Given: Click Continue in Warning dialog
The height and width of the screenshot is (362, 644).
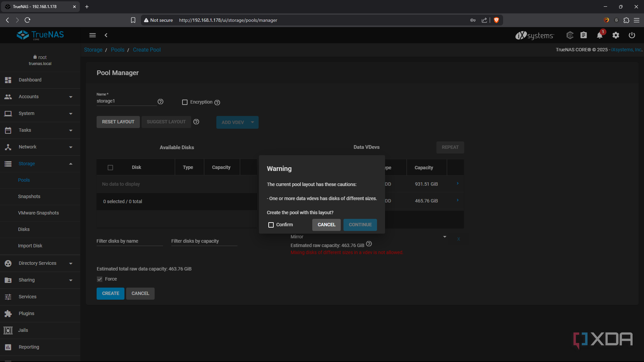Looking at the screenshot, I should click(x=360, y=225).
